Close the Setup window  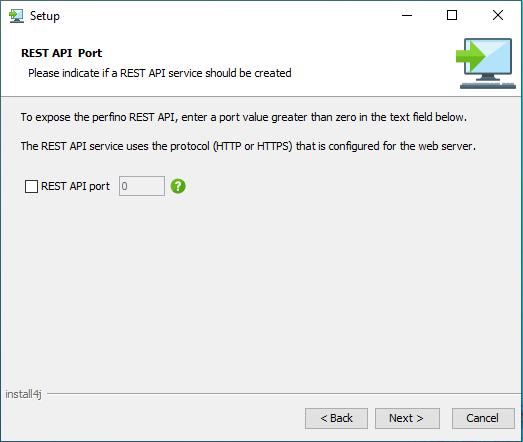pos(498,15)
